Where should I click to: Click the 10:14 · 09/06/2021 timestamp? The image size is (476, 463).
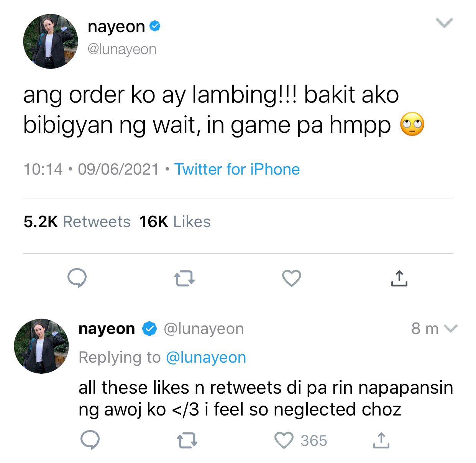91,169
